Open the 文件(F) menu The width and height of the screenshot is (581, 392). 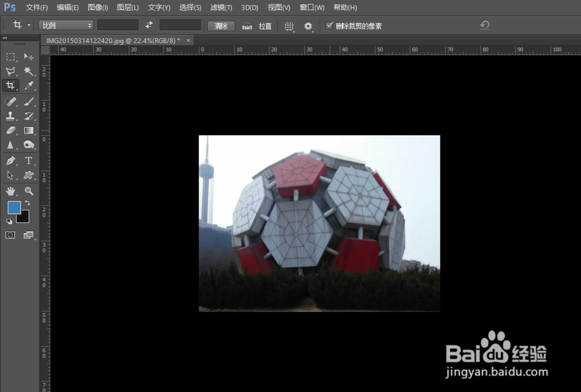click(x=37, y=8)
